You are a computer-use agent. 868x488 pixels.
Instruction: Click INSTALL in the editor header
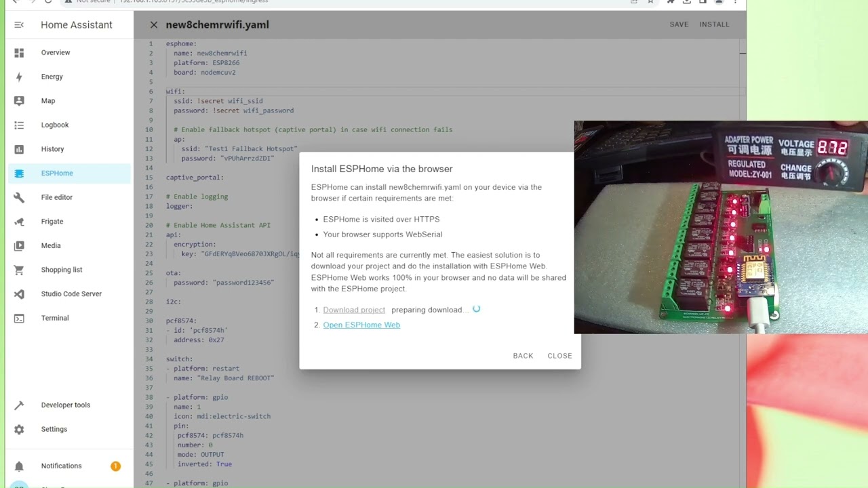coord(715,24)
